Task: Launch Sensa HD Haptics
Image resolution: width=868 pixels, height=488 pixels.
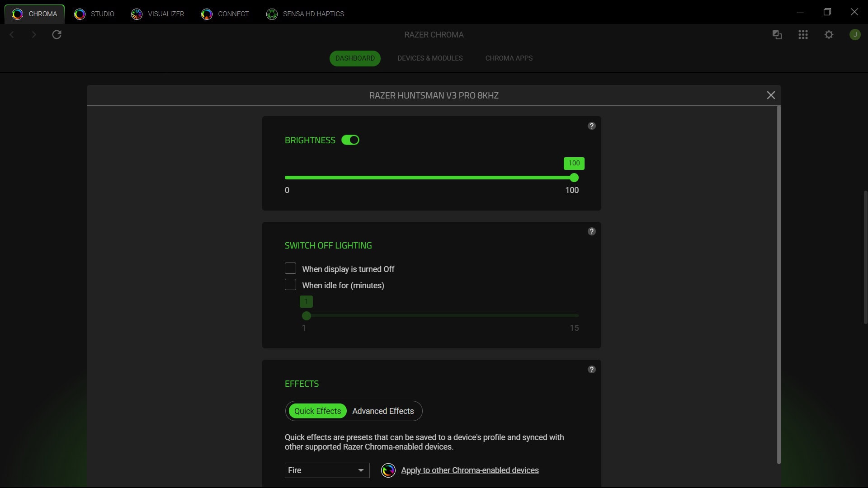Action: [305, 14]
